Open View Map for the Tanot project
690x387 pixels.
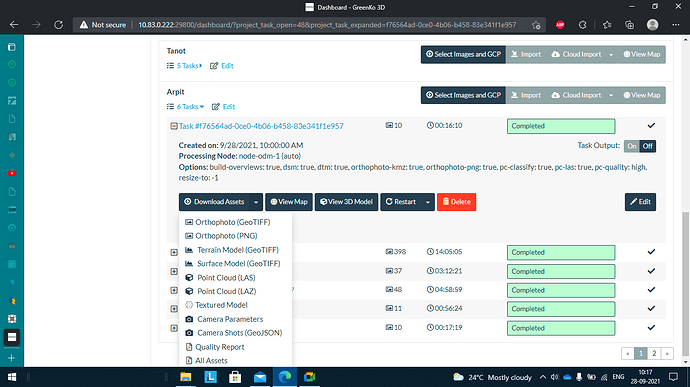click(642, 55)
